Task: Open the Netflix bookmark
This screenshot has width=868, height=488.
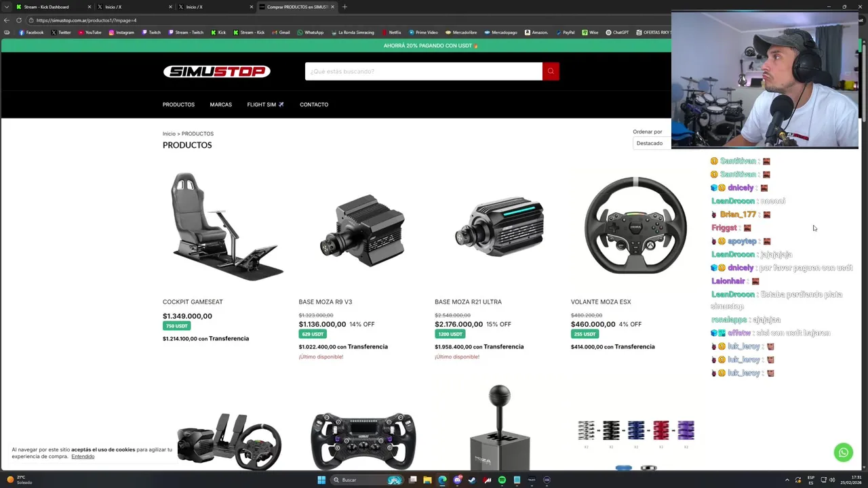Action: [391, 33]
